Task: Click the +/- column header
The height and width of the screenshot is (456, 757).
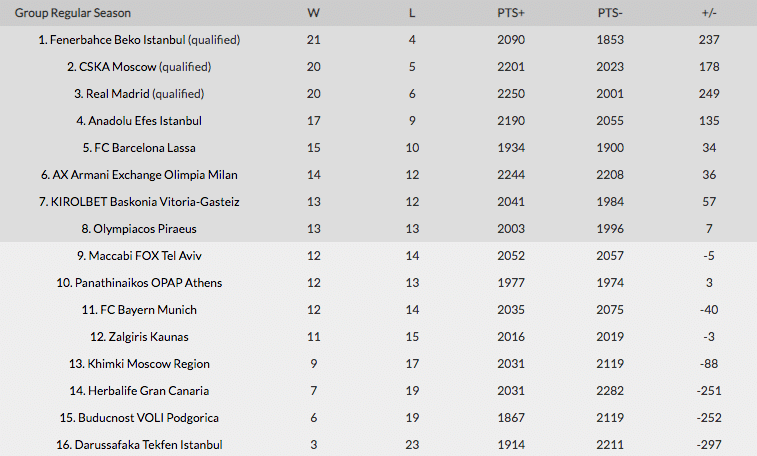Action: tap(710, 13)
